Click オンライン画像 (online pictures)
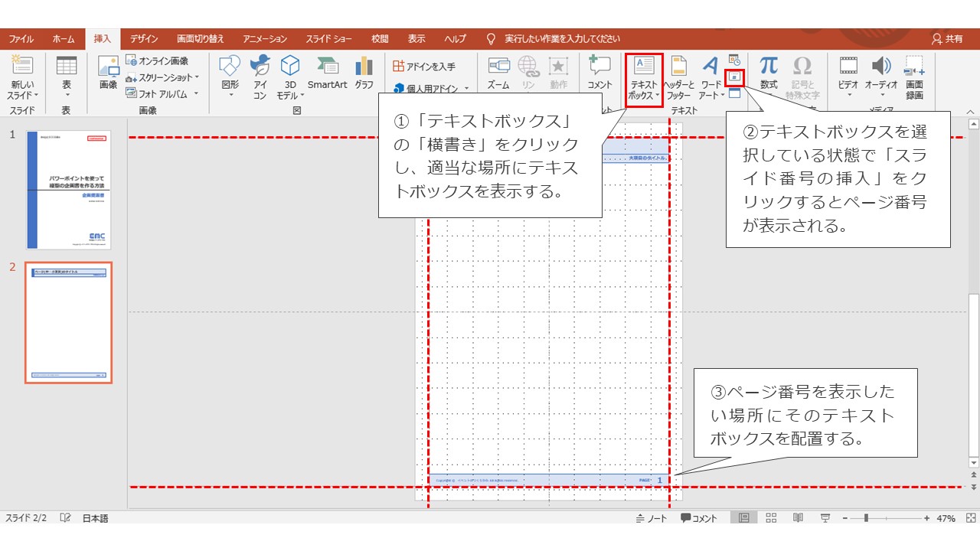The width and height of the screenshot is (980, 551). (x=157, y=60)
